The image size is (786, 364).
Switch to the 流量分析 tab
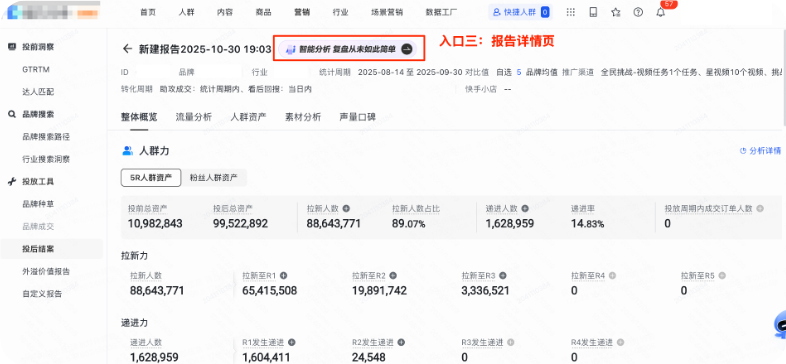pyautogui.click(x=193, y=117)
